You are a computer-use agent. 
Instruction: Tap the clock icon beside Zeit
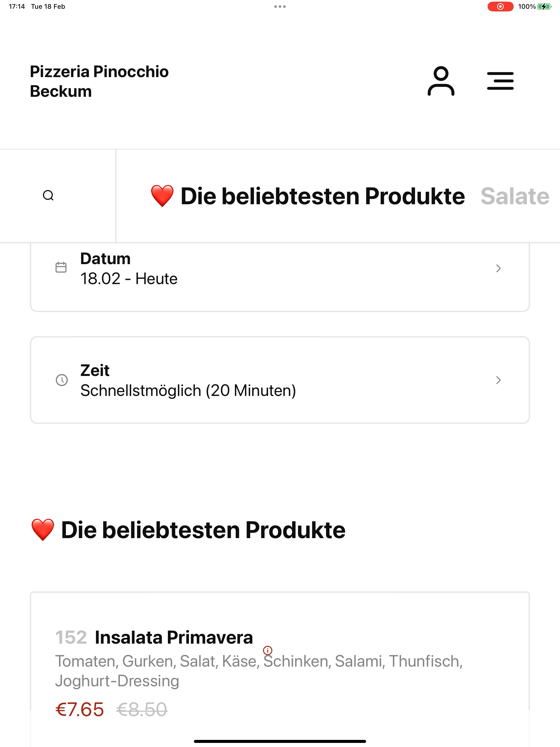tap(62, 380)
